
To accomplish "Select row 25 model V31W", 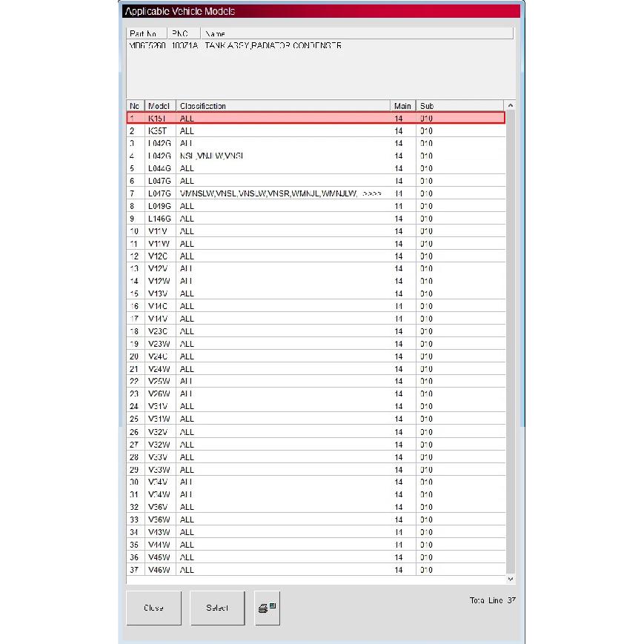I will click(x=316, y=419).
